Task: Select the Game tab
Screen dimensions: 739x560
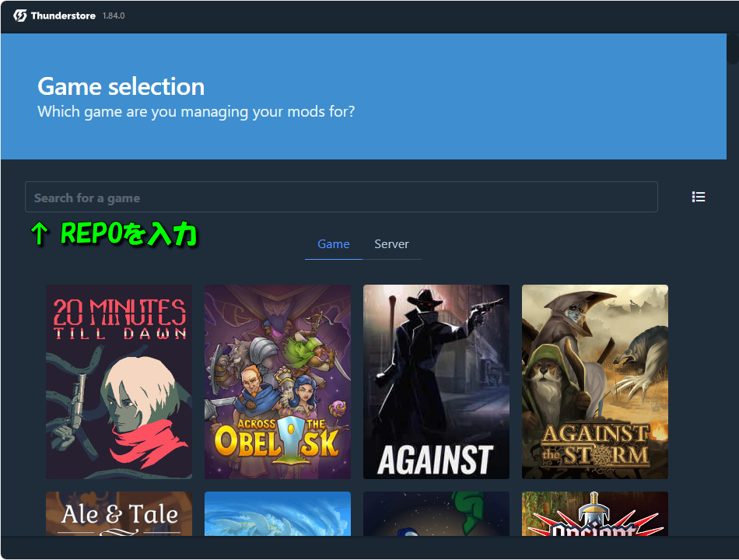Action: (x=334, y=244)
